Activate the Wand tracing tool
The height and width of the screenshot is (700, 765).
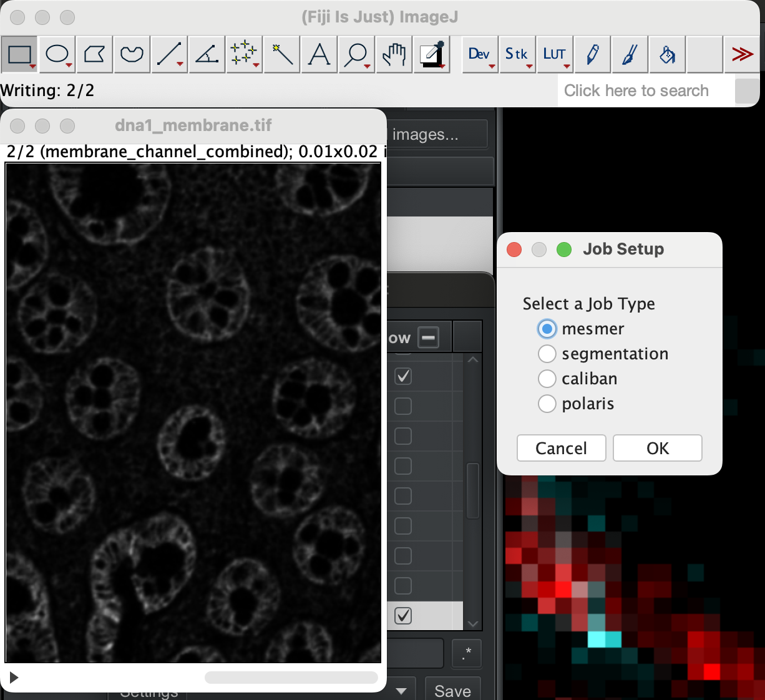click(x=282, y=55)
